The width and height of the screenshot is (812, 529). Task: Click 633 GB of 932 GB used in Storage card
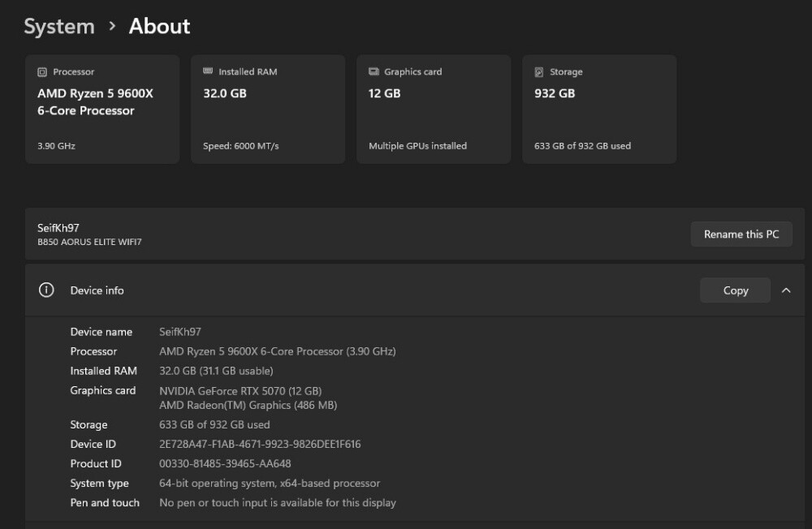click(582, 146)
